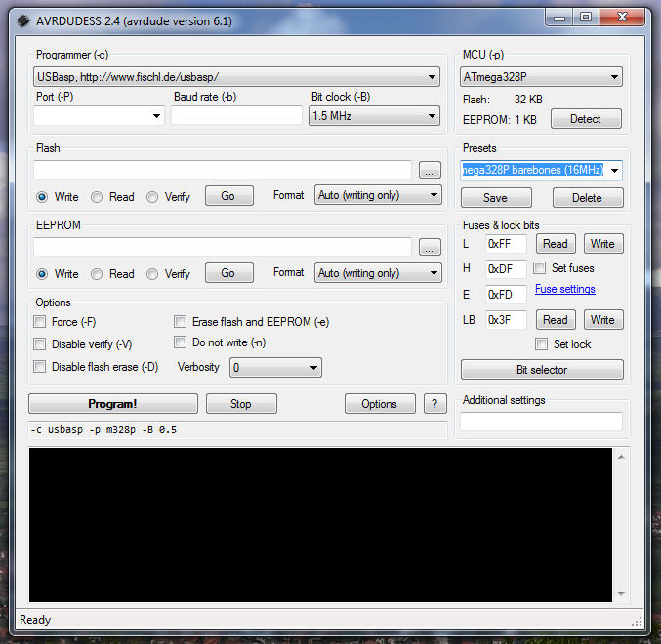661x644 pixels.
Task: Open the MCU ATmega328P dropdown
Action: (x=541, y=77)
